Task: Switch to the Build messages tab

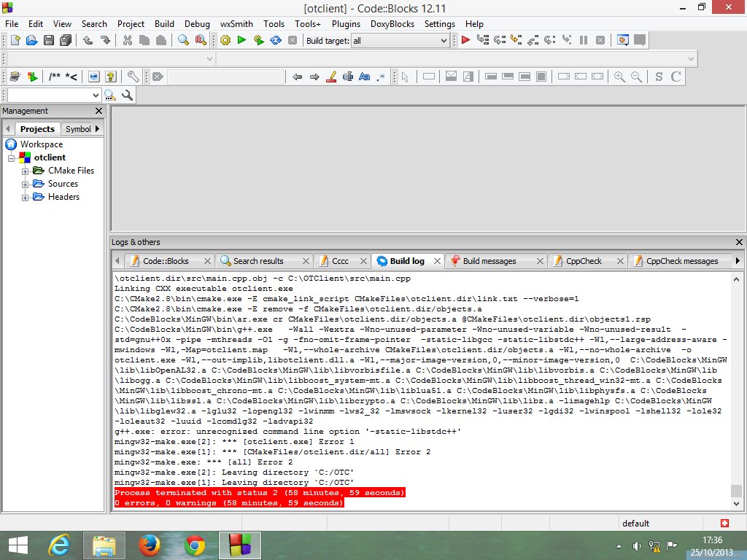Action: (x=489, y=261)
